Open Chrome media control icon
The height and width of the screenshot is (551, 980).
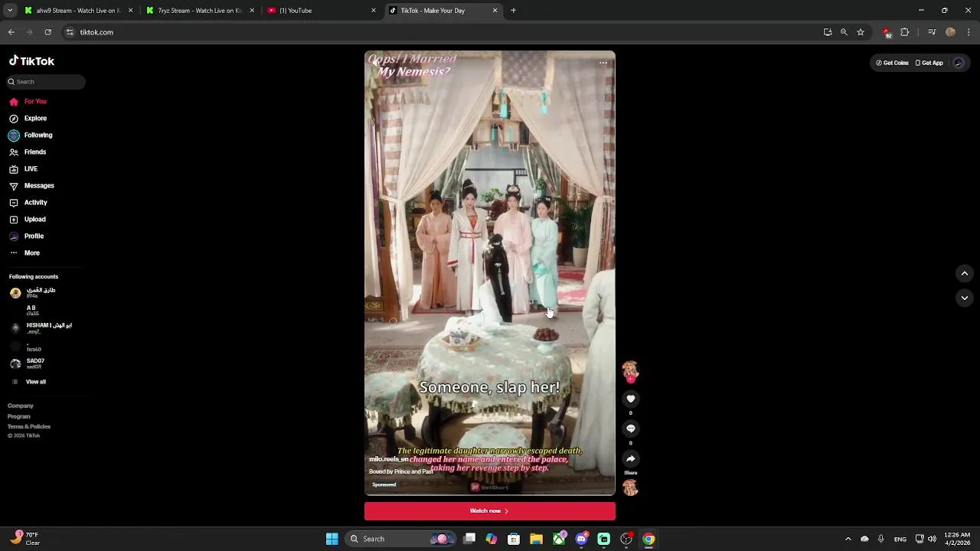tap(932, 32)
